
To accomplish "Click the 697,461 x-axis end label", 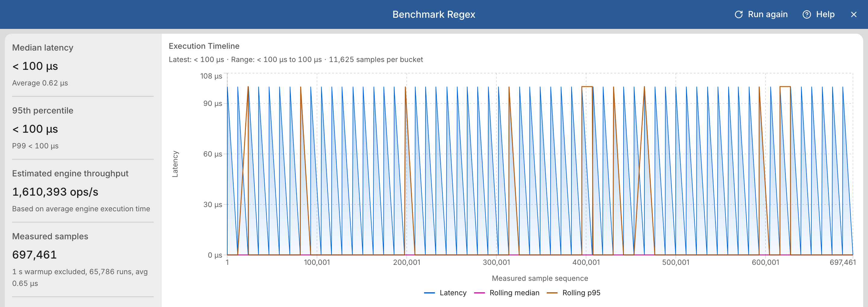I will coord(842,262).
